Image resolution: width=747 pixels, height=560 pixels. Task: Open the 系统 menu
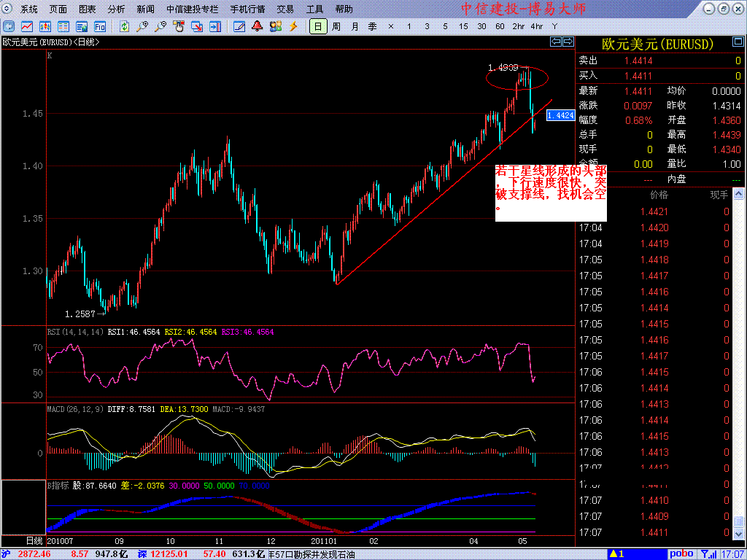click(x=29, y=9)
